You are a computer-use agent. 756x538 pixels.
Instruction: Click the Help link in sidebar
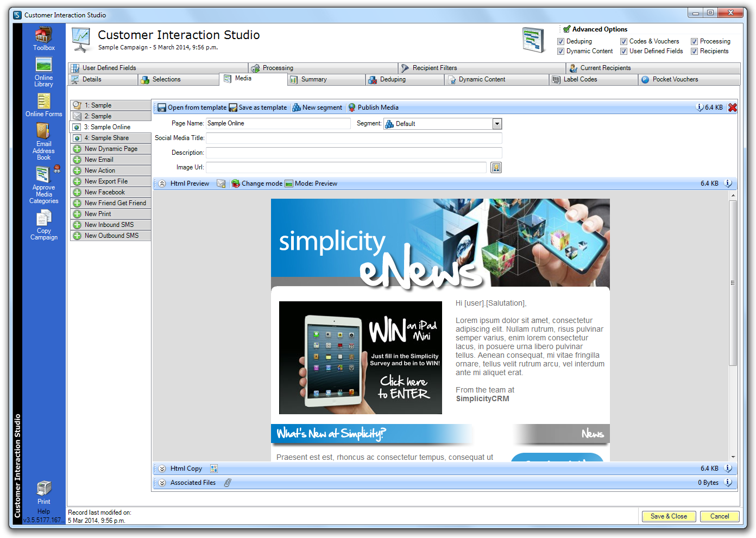44,511
